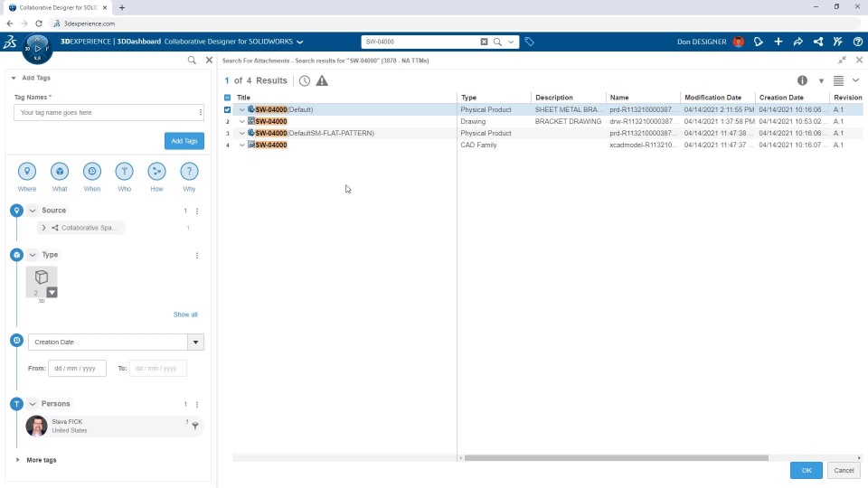Expand the SW-04000 Drawing row

click(x=242, y=121)
